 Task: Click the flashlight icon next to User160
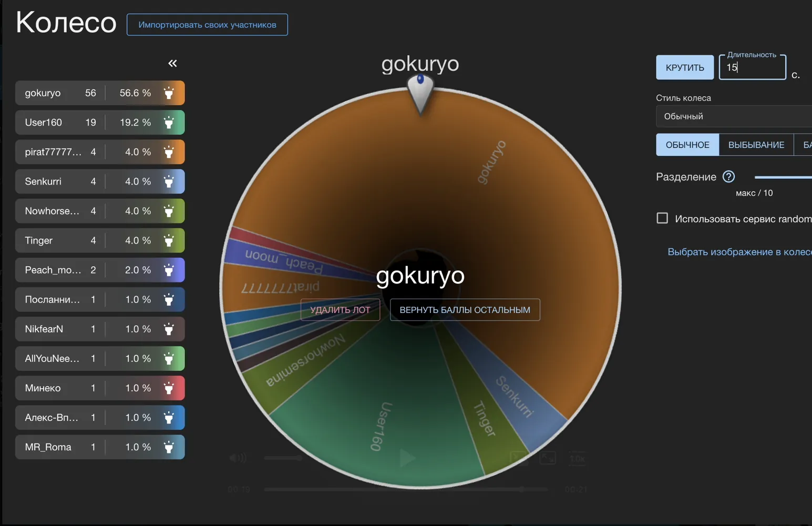pos(169,123)
